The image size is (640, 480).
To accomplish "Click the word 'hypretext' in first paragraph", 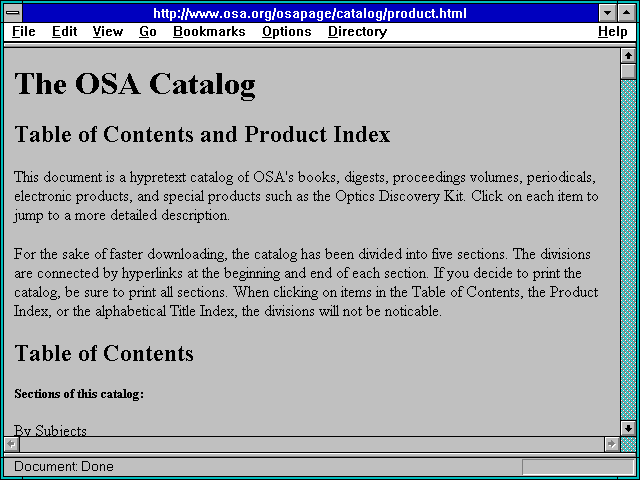I will point(158,178).
